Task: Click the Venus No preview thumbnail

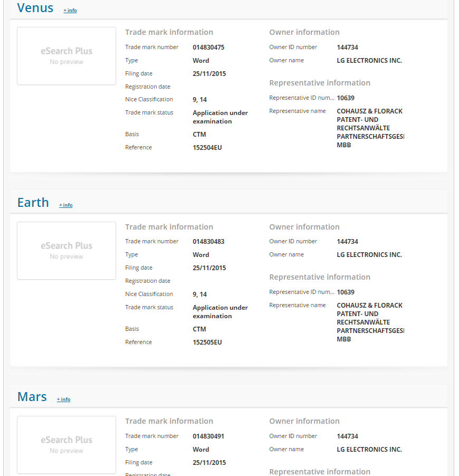Action: click(x=66, y=56)
